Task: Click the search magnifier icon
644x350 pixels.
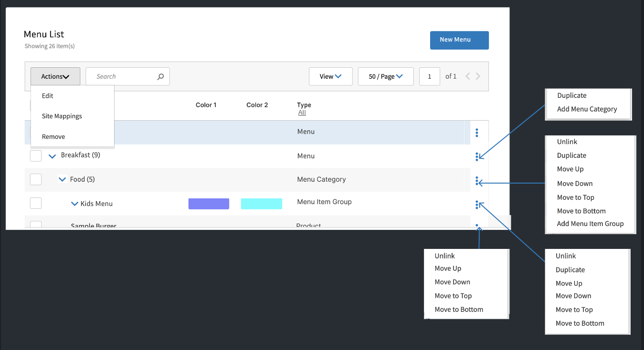Action: tap(160, 76)
